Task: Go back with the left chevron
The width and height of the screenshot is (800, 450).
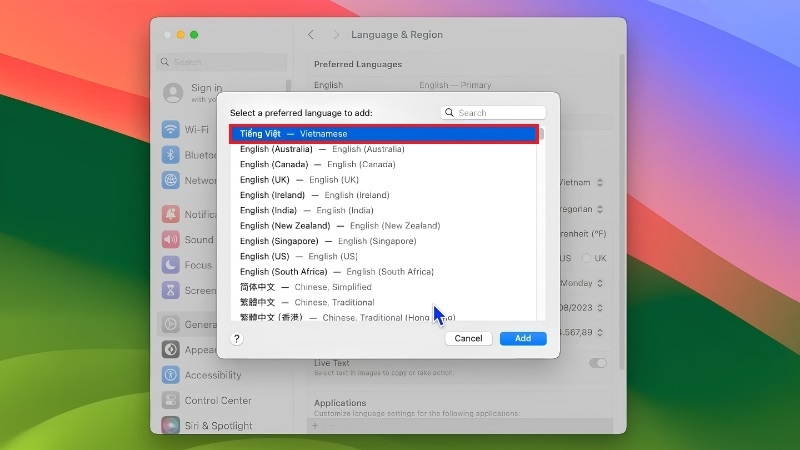Action: [311, 35]
